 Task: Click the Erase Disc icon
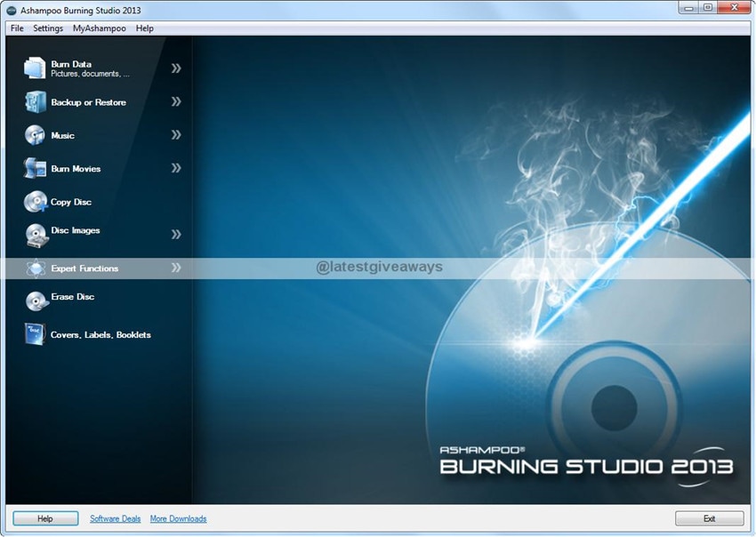click(x=36, y=301)
